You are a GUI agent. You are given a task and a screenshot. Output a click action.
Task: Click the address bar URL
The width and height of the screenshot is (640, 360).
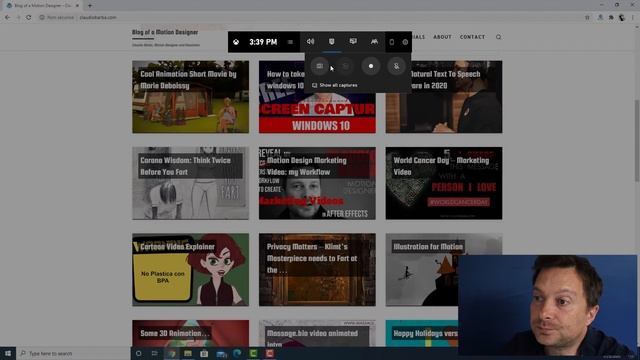(98, 18)
